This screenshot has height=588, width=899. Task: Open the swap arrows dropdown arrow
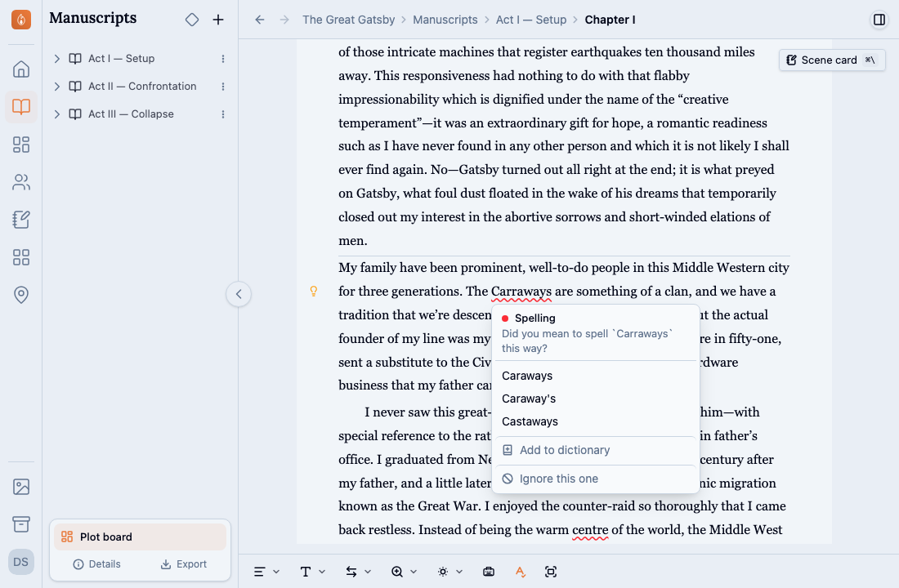[x=368, y=572]
